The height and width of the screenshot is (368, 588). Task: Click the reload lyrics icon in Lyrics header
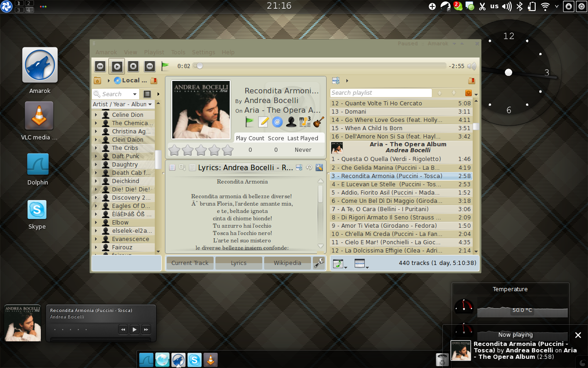(309, 167)
